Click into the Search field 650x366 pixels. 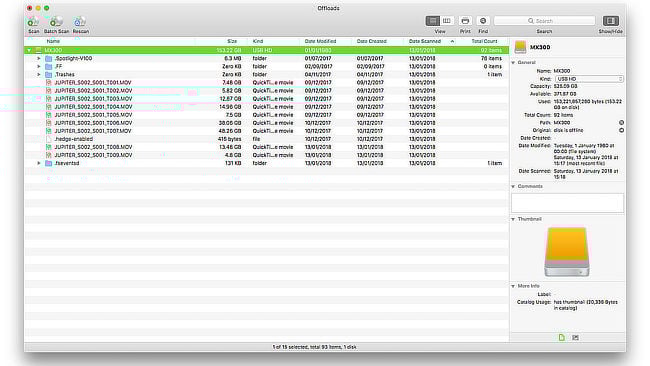544,21
